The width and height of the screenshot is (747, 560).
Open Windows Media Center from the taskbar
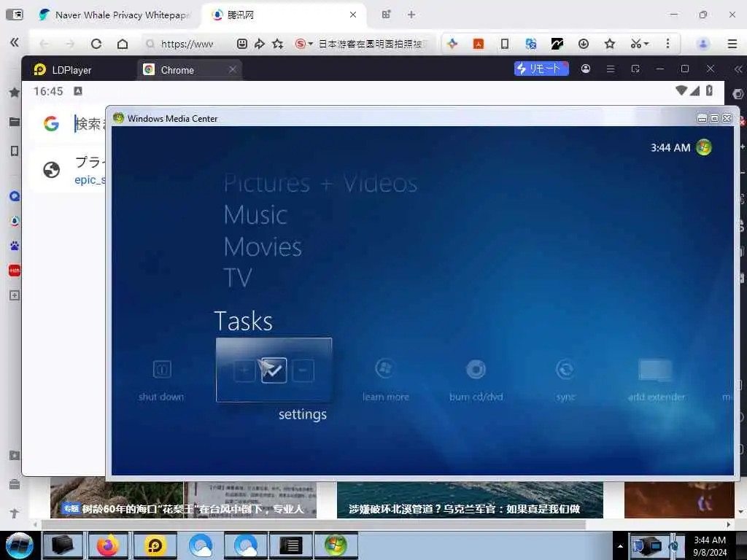[x=336, y=545]
